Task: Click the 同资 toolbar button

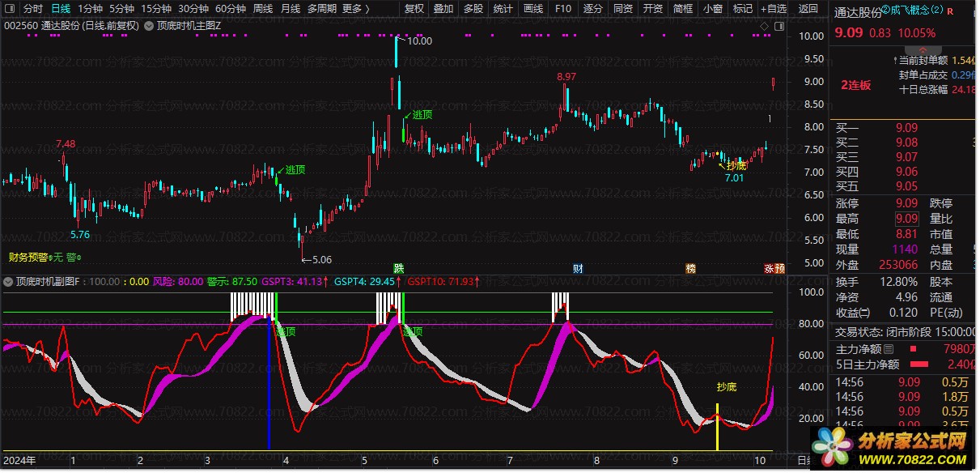Action: tap(623, 9)
